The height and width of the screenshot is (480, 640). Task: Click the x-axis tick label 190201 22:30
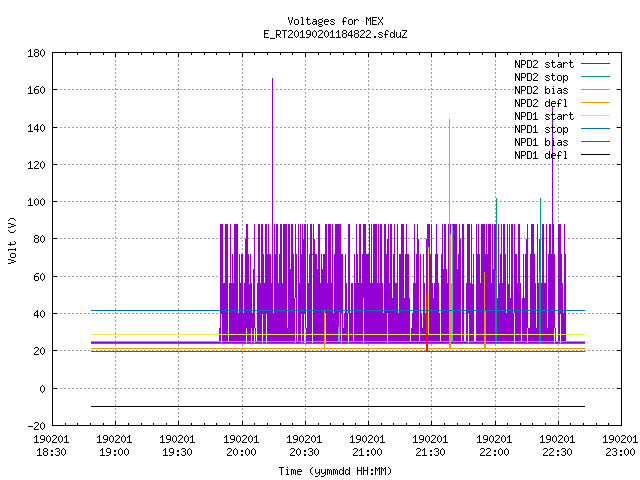[x=557, y=445]
